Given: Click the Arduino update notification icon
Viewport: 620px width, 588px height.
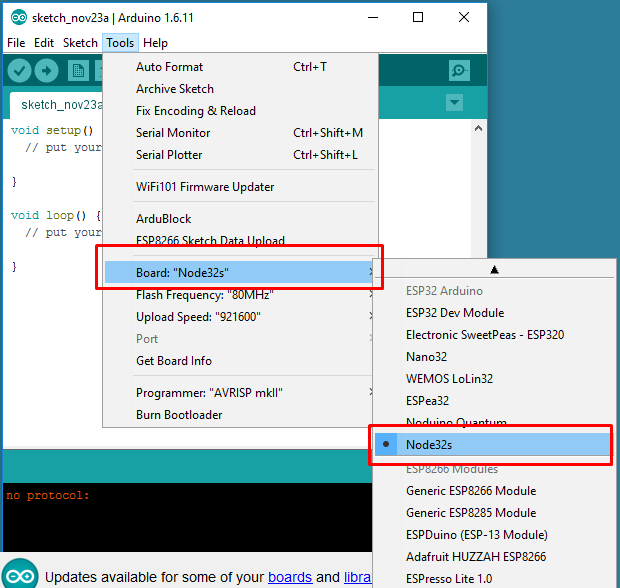Looking at the screenshot, I should (x=20, y=576).
